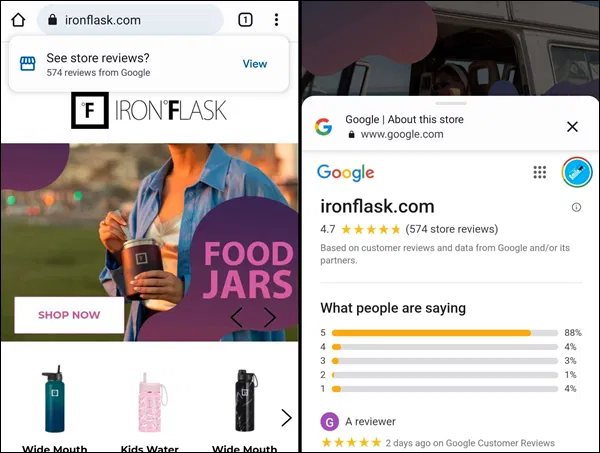Tap View to see store reviews
The image size is (600, 453).
(x=255, y=64)
